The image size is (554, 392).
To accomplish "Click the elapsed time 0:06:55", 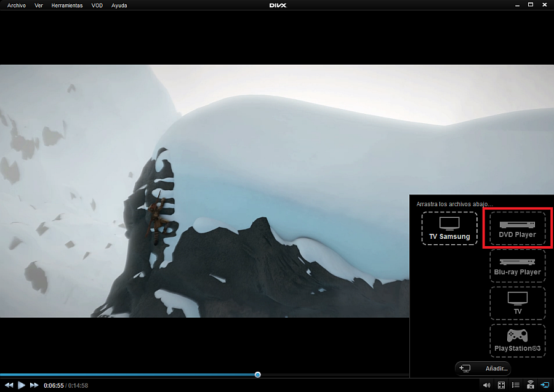I will (54, 385).
